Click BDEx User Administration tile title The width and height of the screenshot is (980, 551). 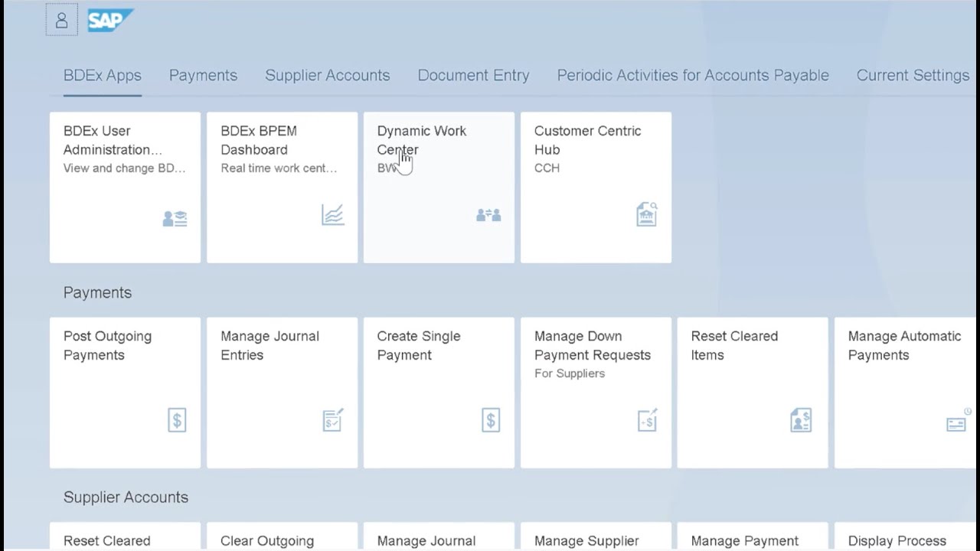point(113,140)
